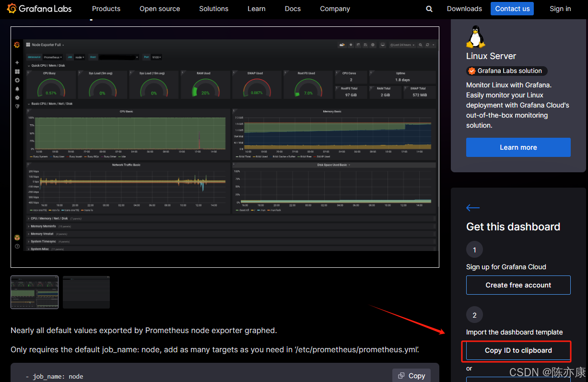588x382 pixels.
Task: Click Copy ID to clipboard
Action: pos(518,350)
